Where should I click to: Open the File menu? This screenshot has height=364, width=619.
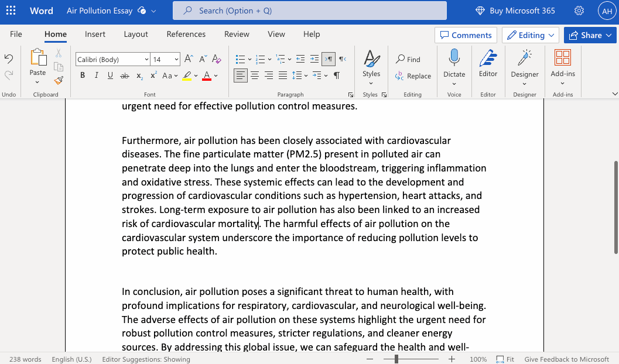coord(16,35)
